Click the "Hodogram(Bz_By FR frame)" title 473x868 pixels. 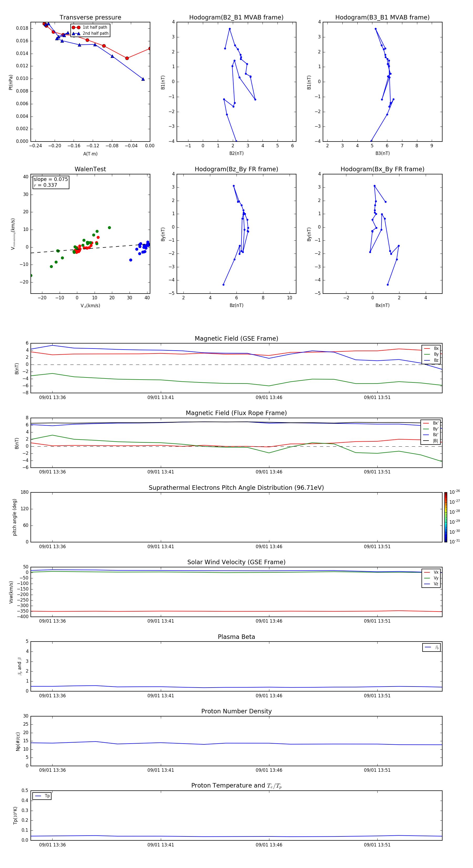point(236,169)
